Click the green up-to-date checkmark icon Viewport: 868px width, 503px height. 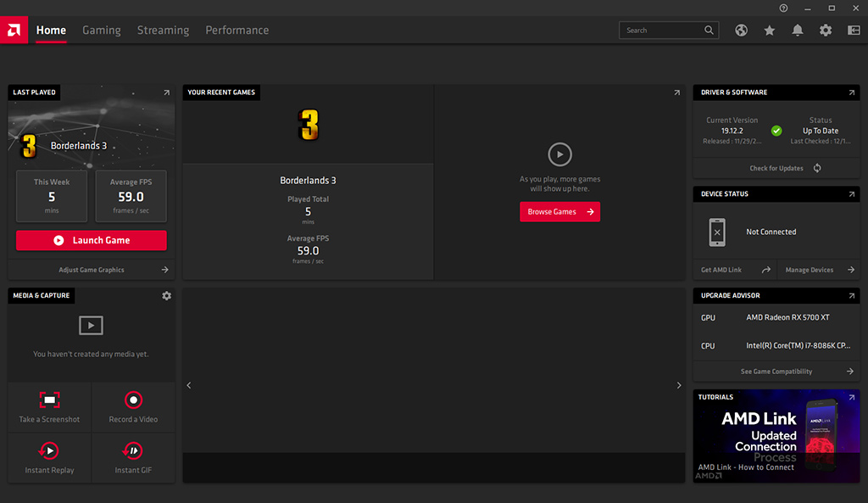pyautogui.click(x=776, y=131)
